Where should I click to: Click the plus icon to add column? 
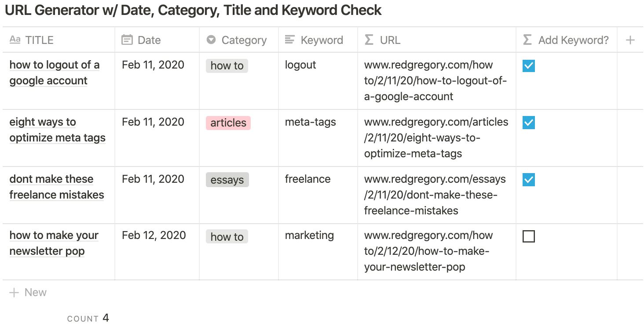[630, 40]
